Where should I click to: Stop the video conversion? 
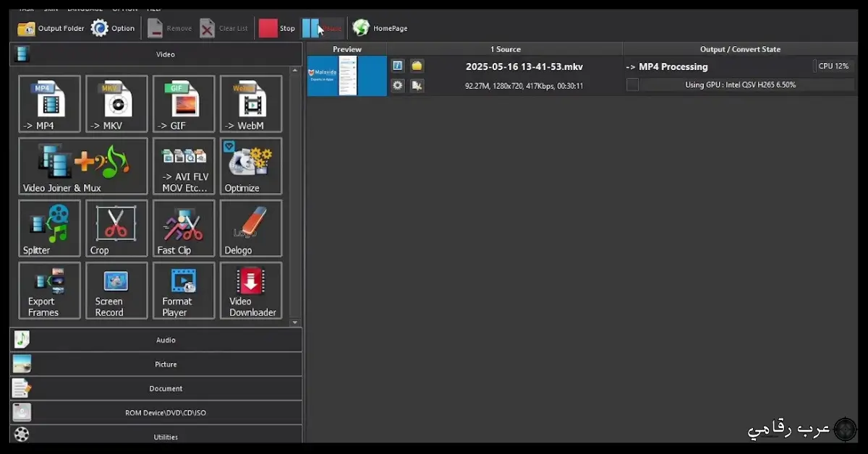click(x=278, y=27)
